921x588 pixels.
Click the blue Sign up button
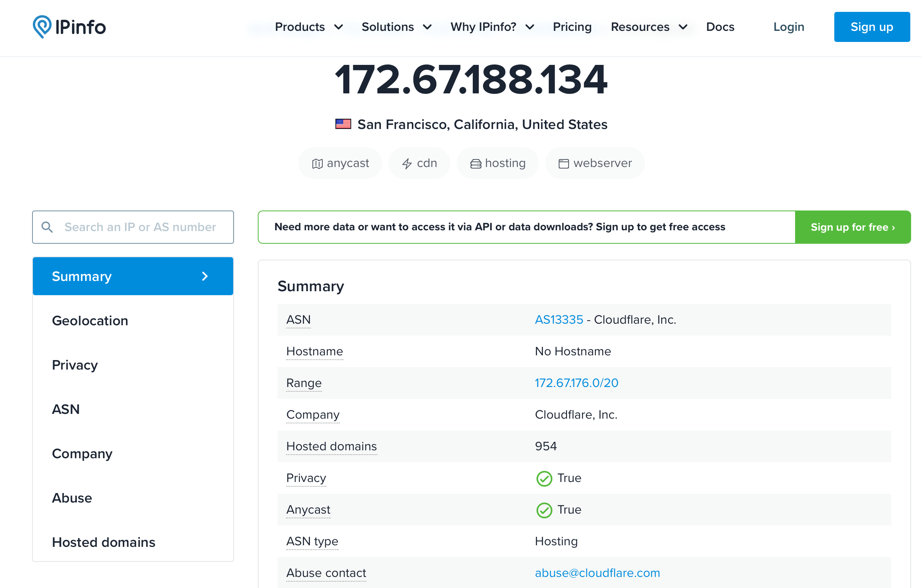pyautogui.click(x=872, y=27)
